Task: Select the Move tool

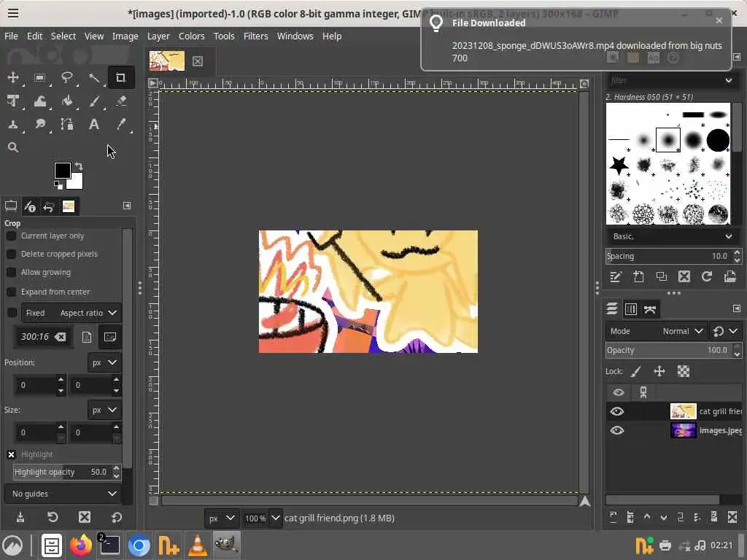Action: coord(13,77)
